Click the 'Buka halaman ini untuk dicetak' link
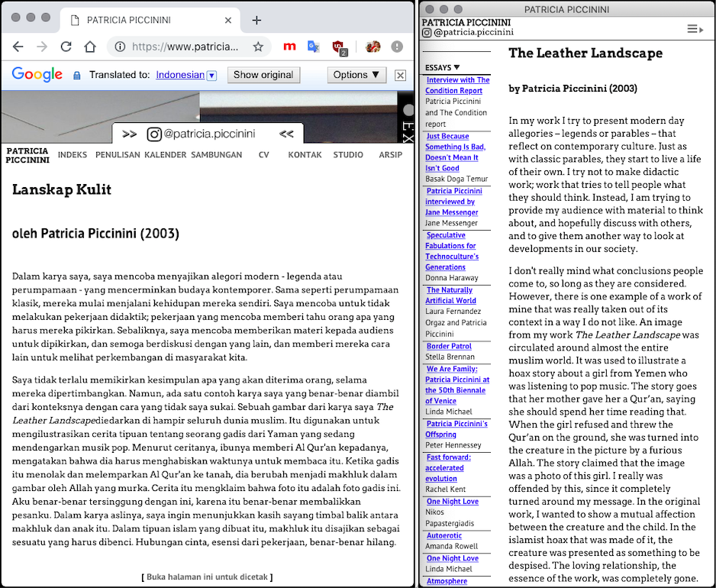The width and height of the screenshot is (716, 588). click(207, 577)
